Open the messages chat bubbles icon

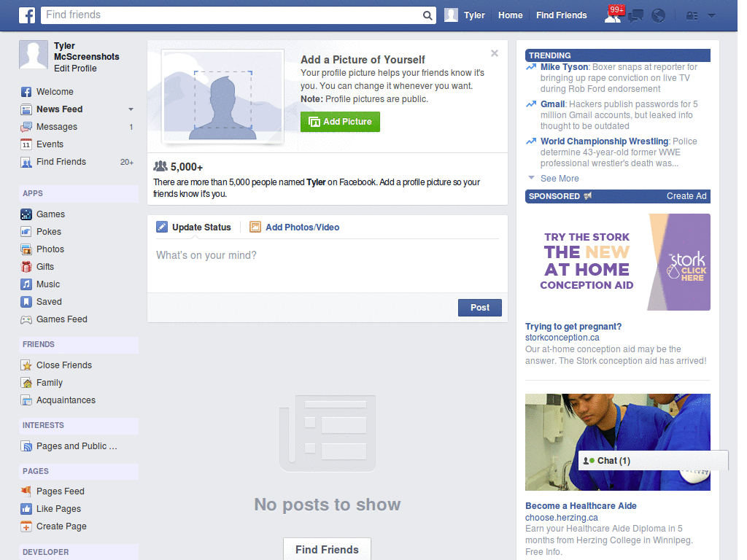(x=635, y=16)
